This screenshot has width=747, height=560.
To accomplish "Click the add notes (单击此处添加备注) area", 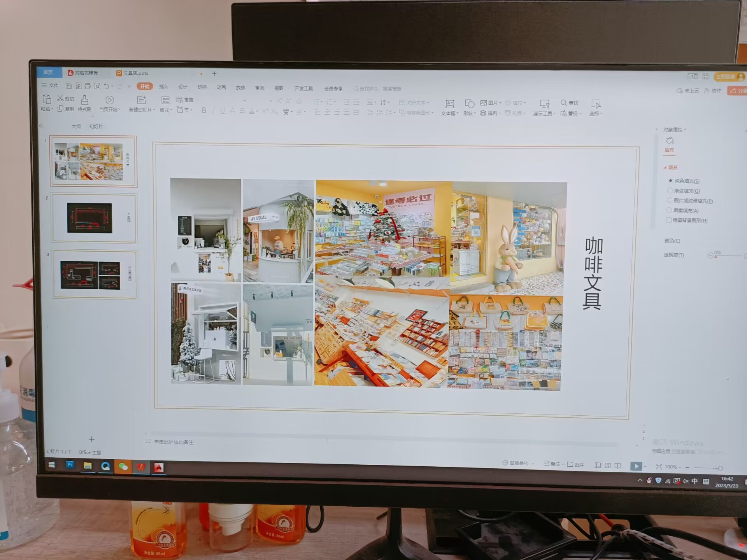I will (173, 442).
